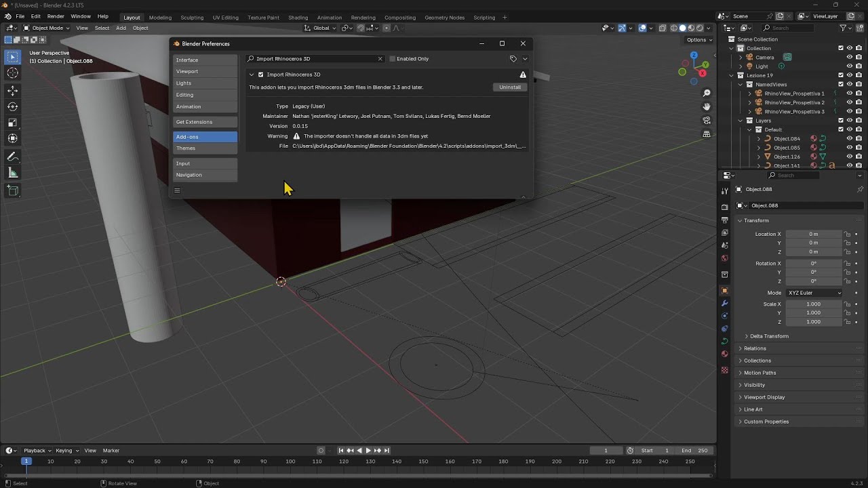Expand the Delta Transform subpanel

769,336
